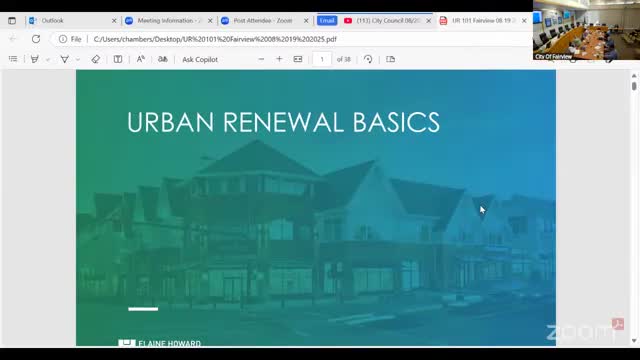Close the Post Attendee - Zoom tab

pyautogui.click(x=306, y=20)
